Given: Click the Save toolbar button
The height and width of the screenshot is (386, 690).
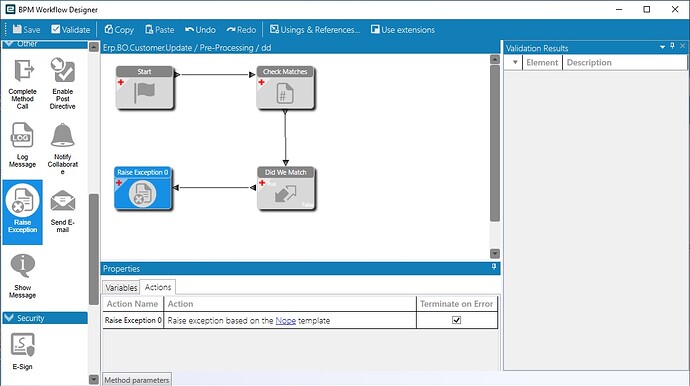Looking at the screenshot, I should tap(26, 29).
